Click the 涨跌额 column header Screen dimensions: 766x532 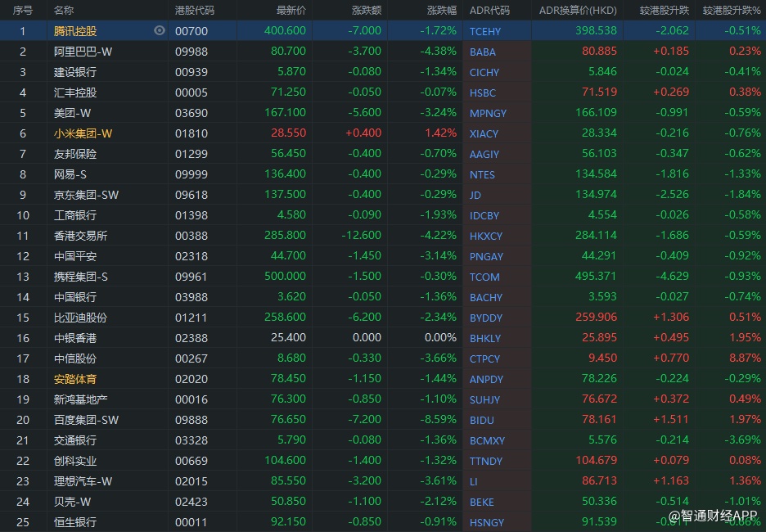366,11
